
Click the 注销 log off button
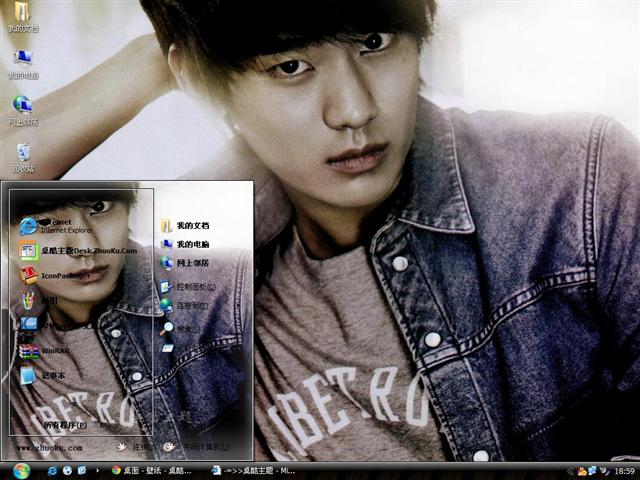coord(134,447)
